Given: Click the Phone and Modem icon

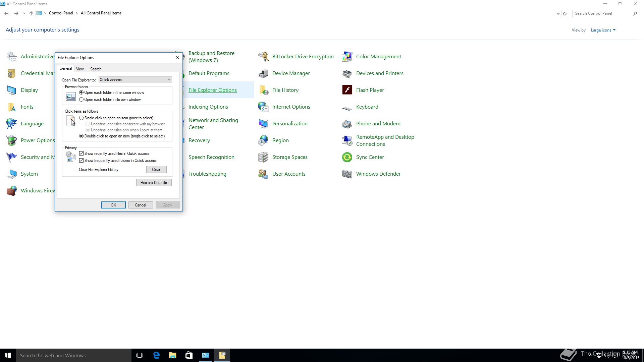Looking at the screenshot, I should click(x=347, y=124).
